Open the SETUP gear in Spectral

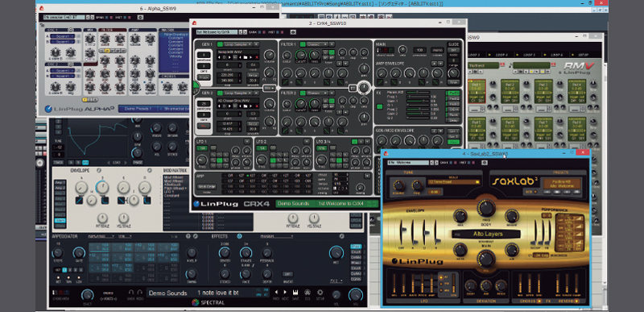[320, 292]
